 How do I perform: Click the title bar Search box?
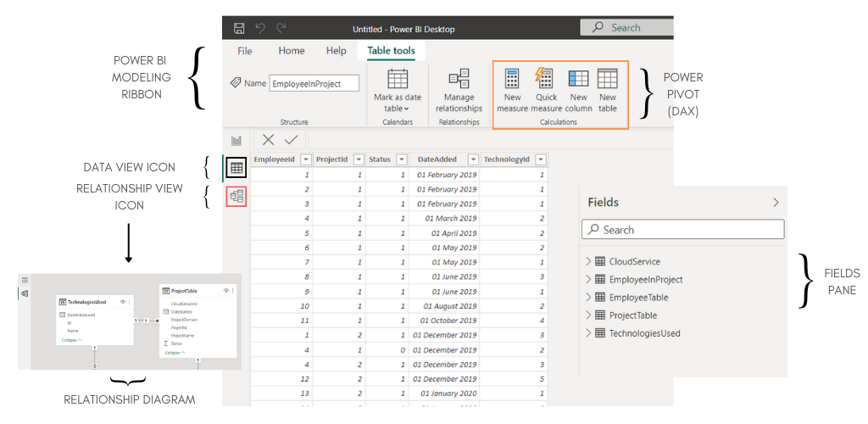(626, 27)
